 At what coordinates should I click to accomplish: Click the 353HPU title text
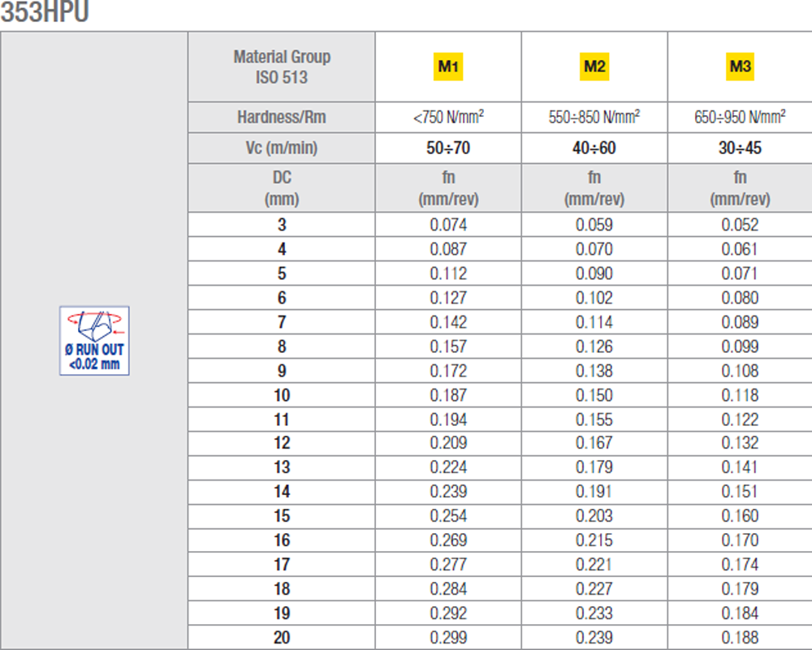[45, 11]
